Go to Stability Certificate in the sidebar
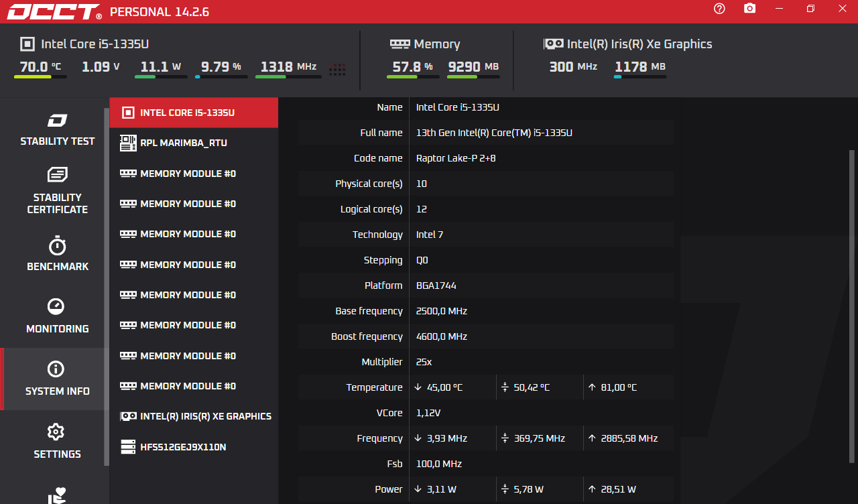The image size is (858, 504). point(58,191)
